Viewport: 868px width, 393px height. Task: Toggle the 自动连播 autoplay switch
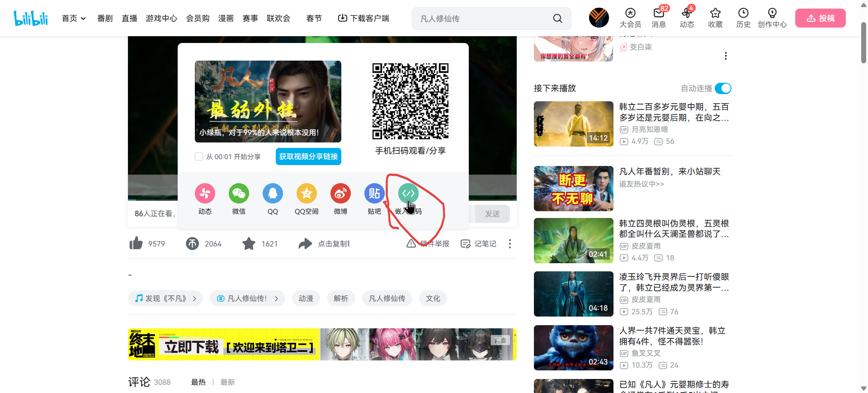click(x=723, y=89)
